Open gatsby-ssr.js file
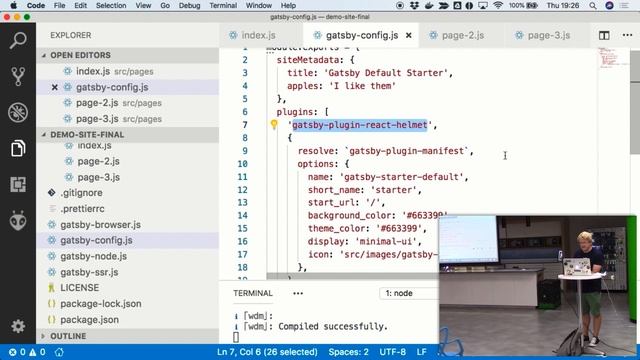 tap(127, 272)
